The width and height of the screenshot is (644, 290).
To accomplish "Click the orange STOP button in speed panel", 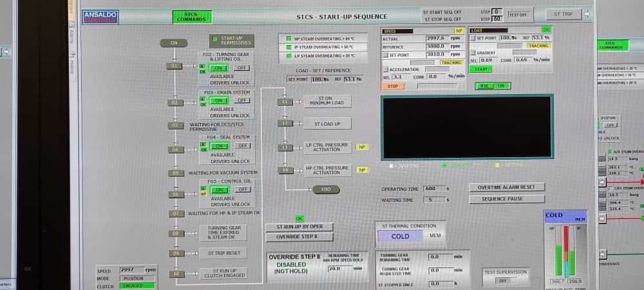I will pos(393,86).
